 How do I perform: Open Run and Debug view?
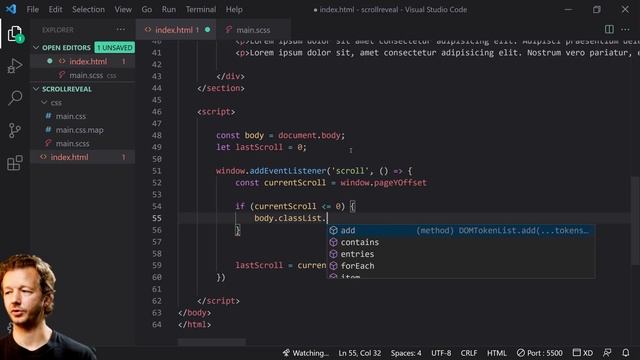pyautogui.click(x=15, y=66)
